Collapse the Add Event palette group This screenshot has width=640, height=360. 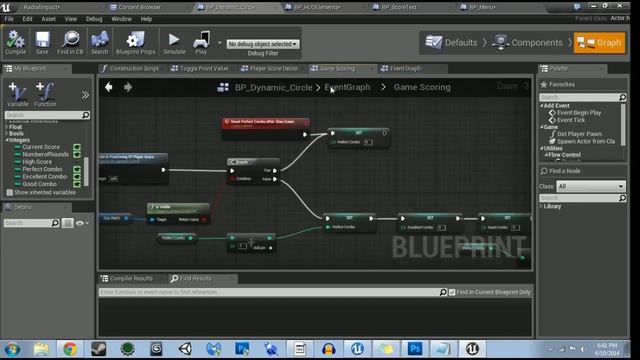click(542, 105)
